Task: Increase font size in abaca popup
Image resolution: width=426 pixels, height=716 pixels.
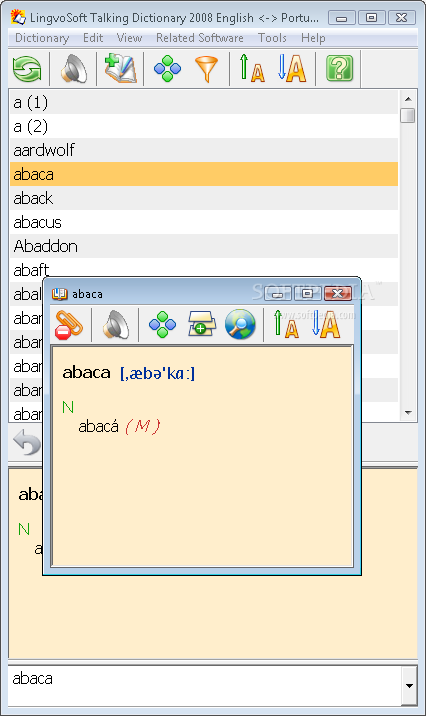Action: [x=326, y=324]
